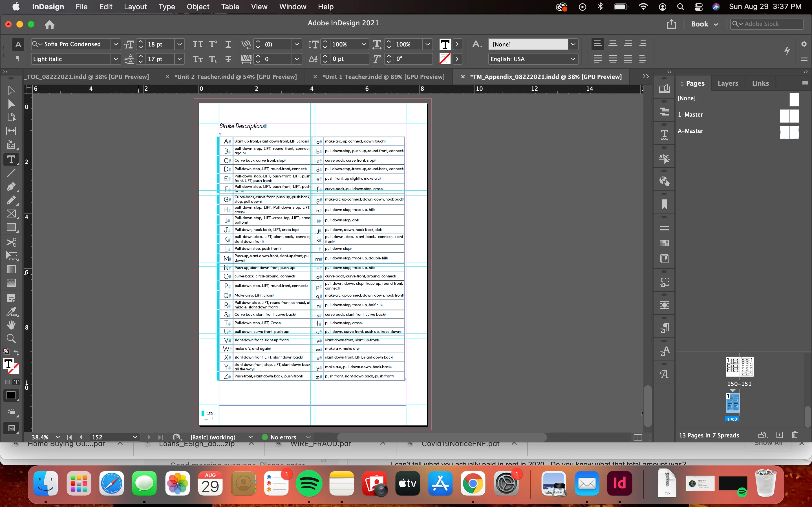Open the English: USA language dropdown
The image size is (812, 507).
(x=573, y=59)
